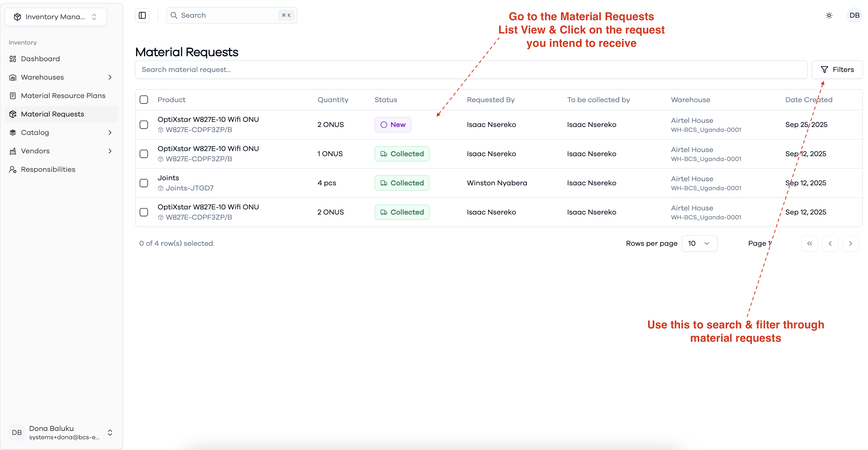Click the Warehouses building icon
868x450 pixels.
[x=13, y=78]
